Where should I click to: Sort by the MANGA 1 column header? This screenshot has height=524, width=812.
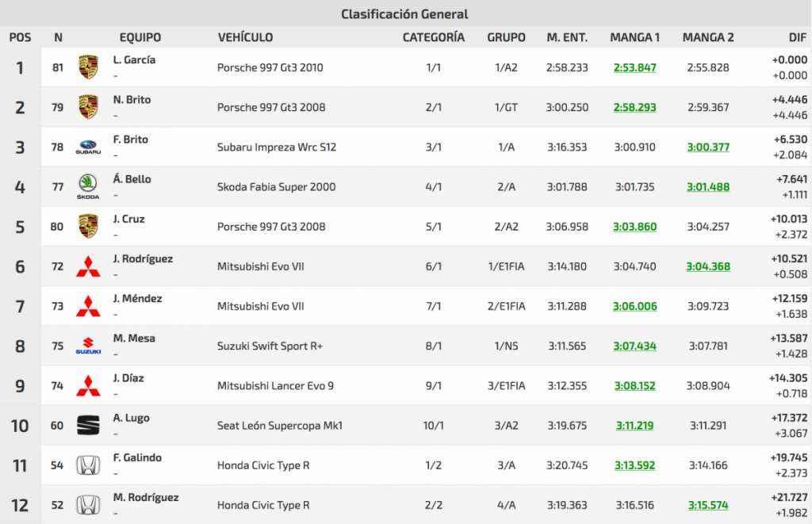click(x=634, y=37)
